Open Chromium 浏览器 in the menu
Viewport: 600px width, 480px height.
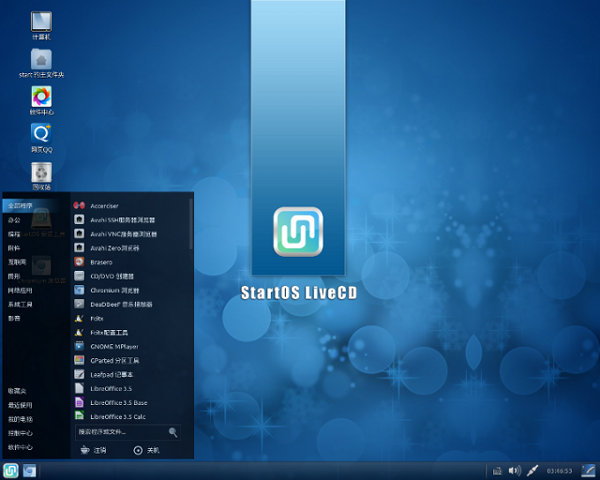click(x=113, y=289)
